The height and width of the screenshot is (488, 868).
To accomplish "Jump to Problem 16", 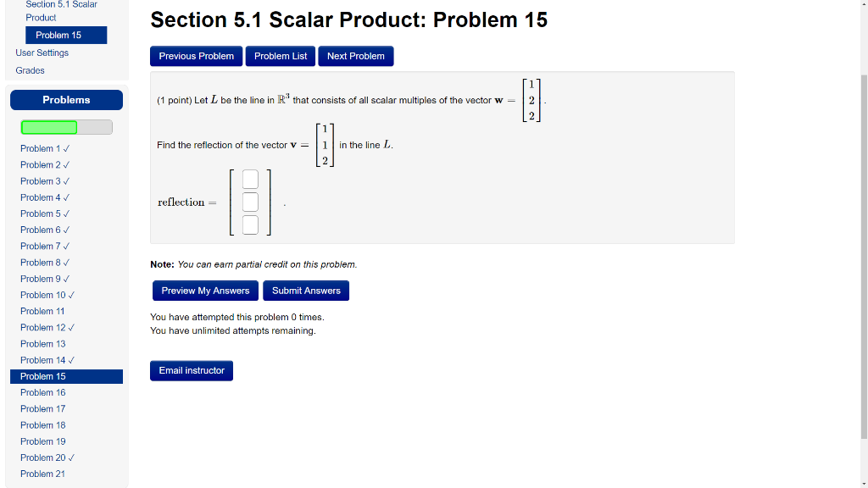I will [x=42, y=392].
